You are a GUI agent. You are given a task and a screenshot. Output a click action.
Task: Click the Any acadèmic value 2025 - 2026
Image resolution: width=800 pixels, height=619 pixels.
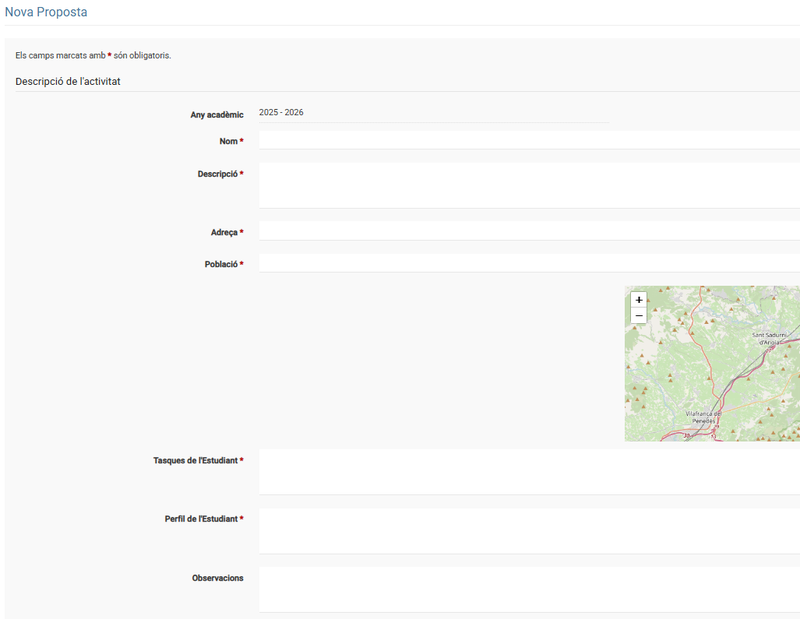click(281, 113)
